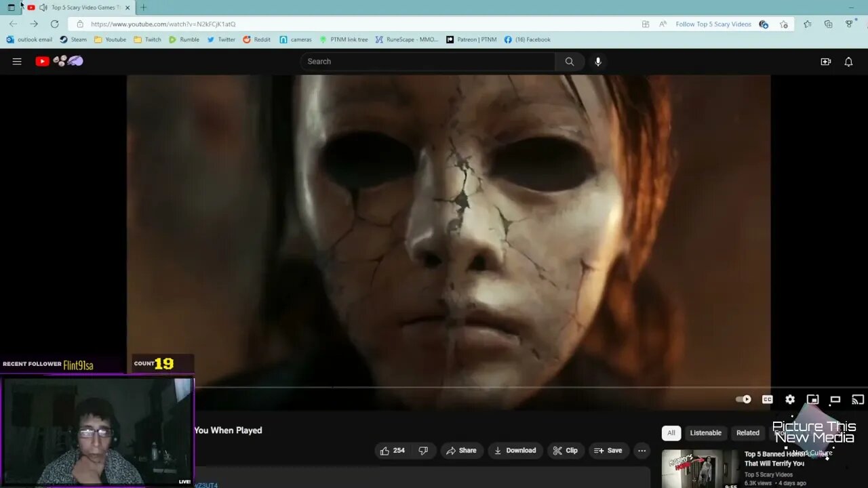Toggle closed captions (CC) in the player
The height and width of the screenshot is (488, 868).
(x=767, y=399)
